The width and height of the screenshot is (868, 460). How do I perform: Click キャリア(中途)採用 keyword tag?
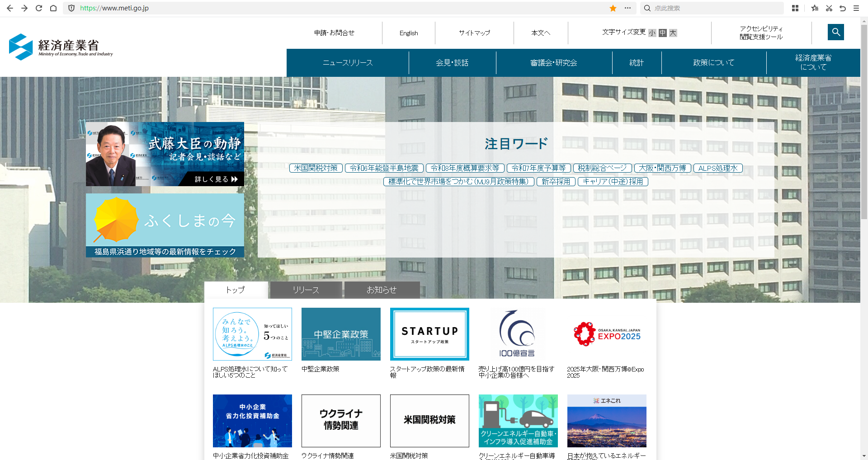point(613,182)
